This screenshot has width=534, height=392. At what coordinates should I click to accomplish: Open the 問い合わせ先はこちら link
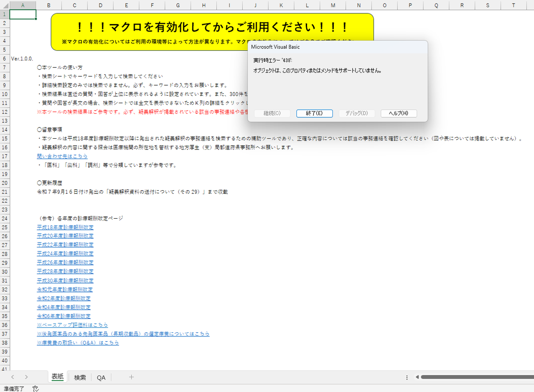point(62,156)
